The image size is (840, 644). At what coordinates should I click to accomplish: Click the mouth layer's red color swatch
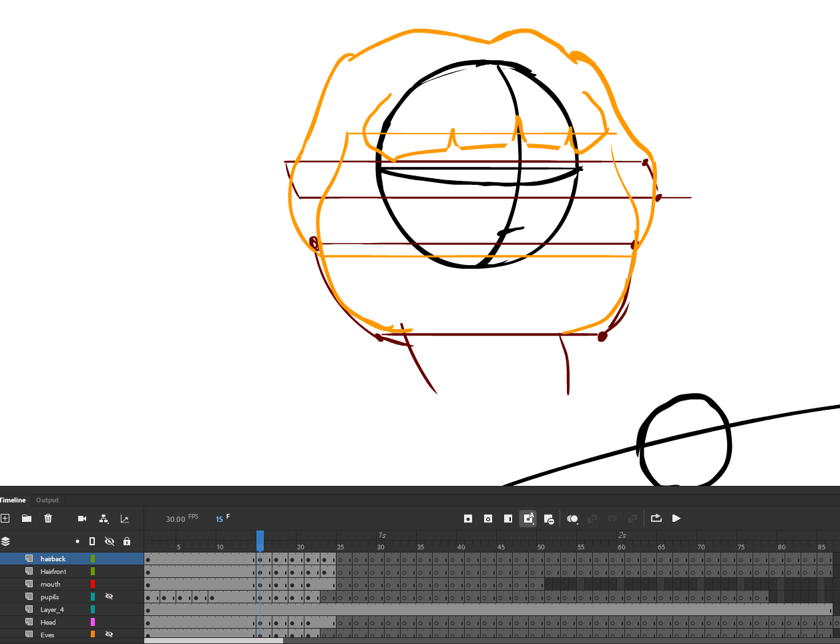click(93, 584)
